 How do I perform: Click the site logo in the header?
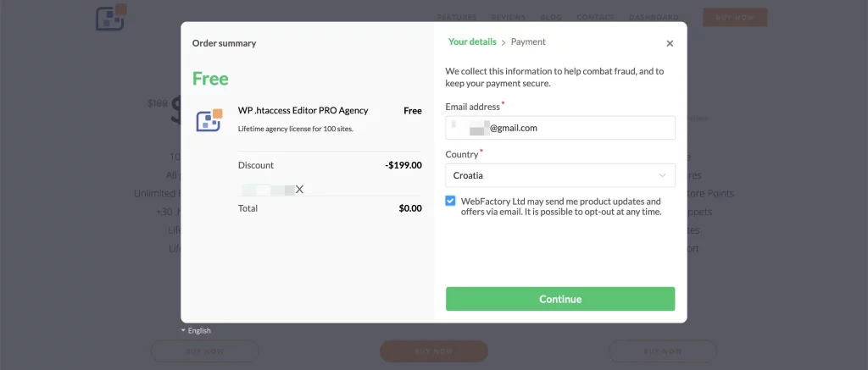coord(110,17)
